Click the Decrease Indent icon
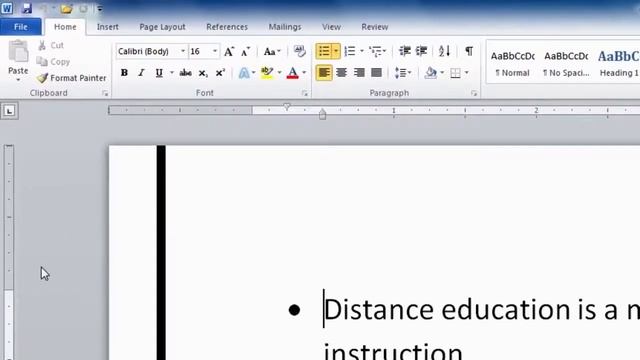The height and width of the screenshot is (360, 640). pos(404,51)
